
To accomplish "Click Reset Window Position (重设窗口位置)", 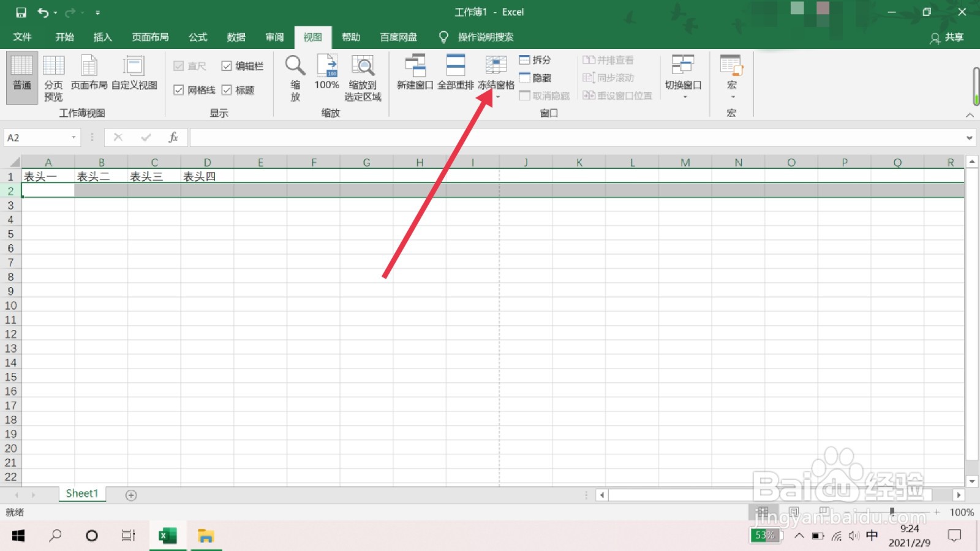I will click(617, 96).
